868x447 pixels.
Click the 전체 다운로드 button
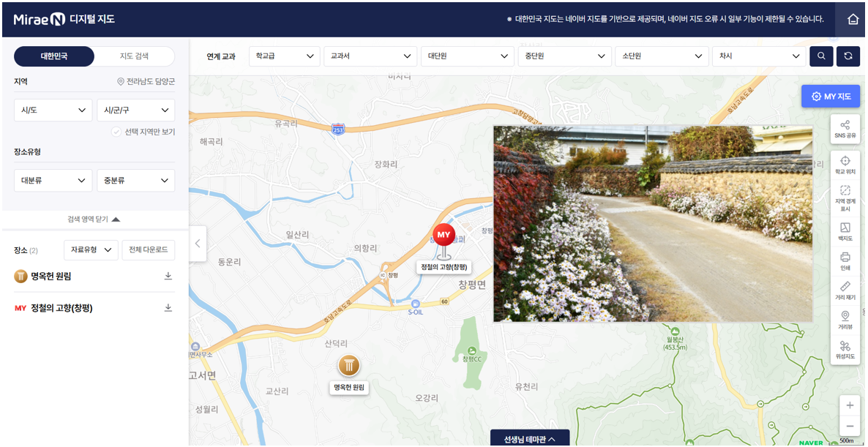coord(147,249)
